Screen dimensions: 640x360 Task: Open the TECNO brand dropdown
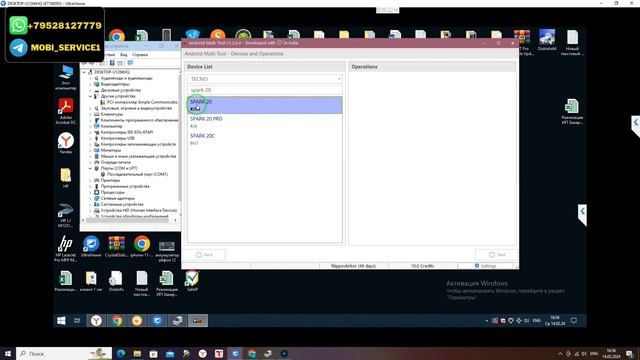coord(264,79)
